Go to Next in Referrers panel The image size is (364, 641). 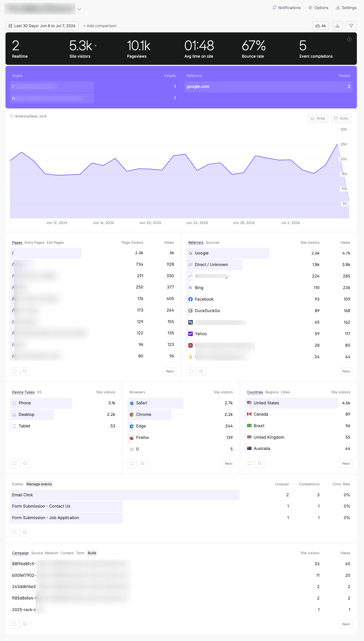point(346,371)
